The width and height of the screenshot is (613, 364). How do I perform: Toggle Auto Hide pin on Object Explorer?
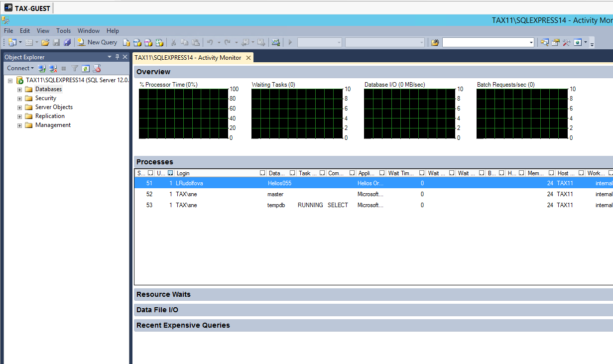118,57
